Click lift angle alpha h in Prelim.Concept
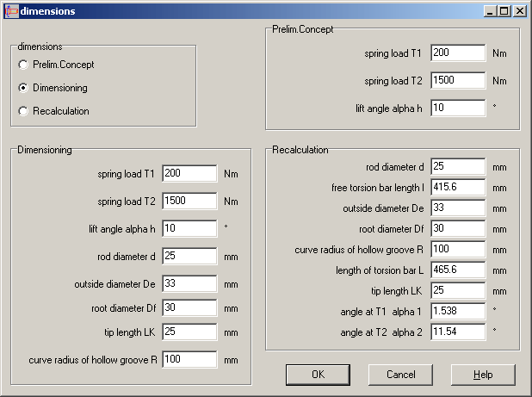The image size is (532, 397). [x=458, y=109]
